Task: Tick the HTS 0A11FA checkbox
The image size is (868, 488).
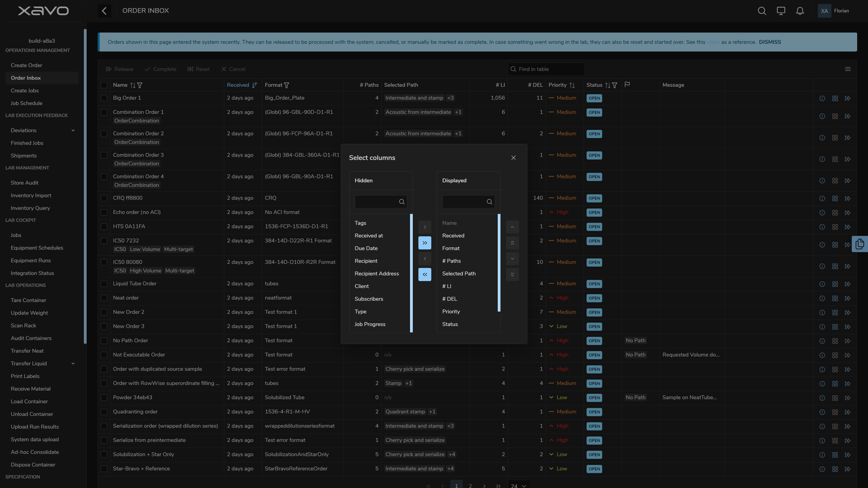Action: click(104, 227)
